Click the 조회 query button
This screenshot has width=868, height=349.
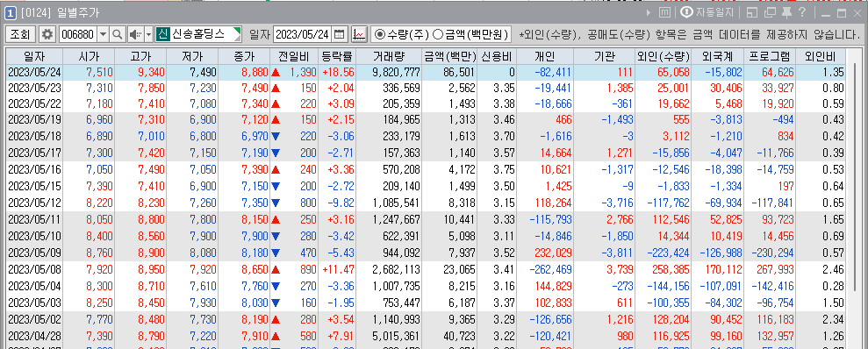pos(20,34)
